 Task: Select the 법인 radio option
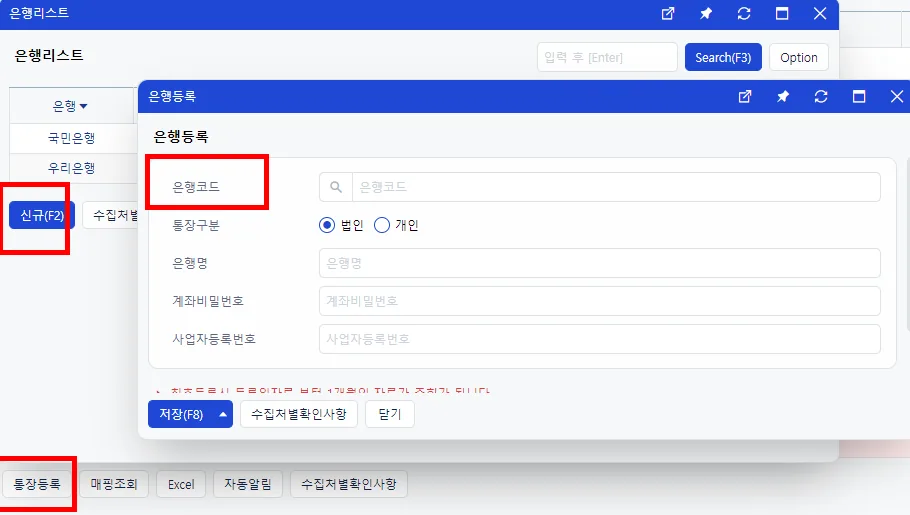coord(327,225)
